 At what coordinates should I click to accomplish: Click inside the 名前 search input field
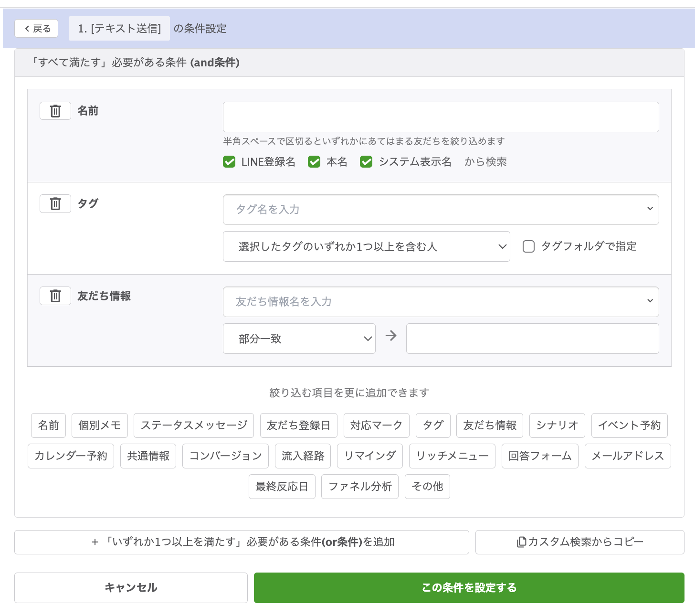click(441, 117)
